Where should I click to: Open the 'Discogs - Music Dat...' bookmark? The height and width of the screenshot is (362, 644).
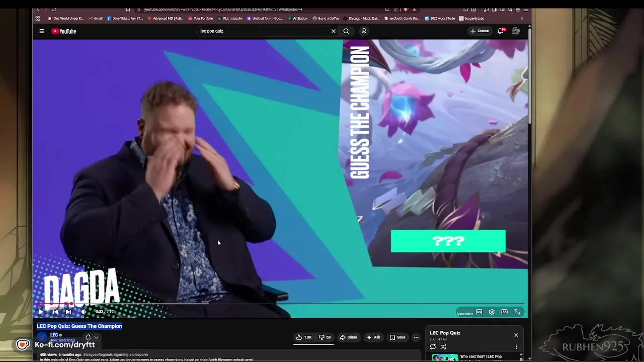pos(362,19)
